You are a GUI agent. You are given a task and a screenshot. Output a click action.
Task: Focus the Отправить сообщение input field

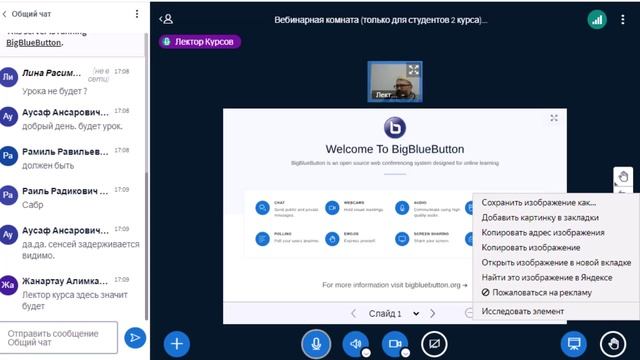pos(59,338)
